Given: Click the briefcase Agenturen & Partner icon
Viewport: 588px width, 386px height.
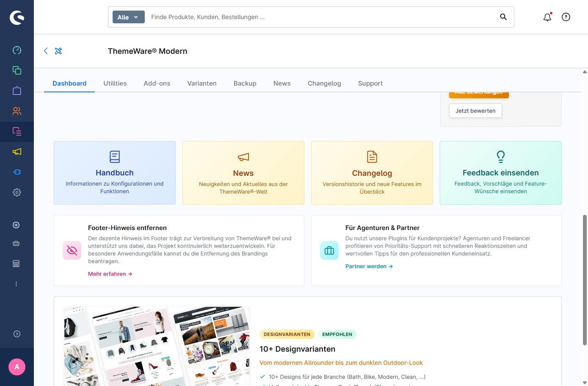Looking at the screenshot, I should [x=329, y=250].
